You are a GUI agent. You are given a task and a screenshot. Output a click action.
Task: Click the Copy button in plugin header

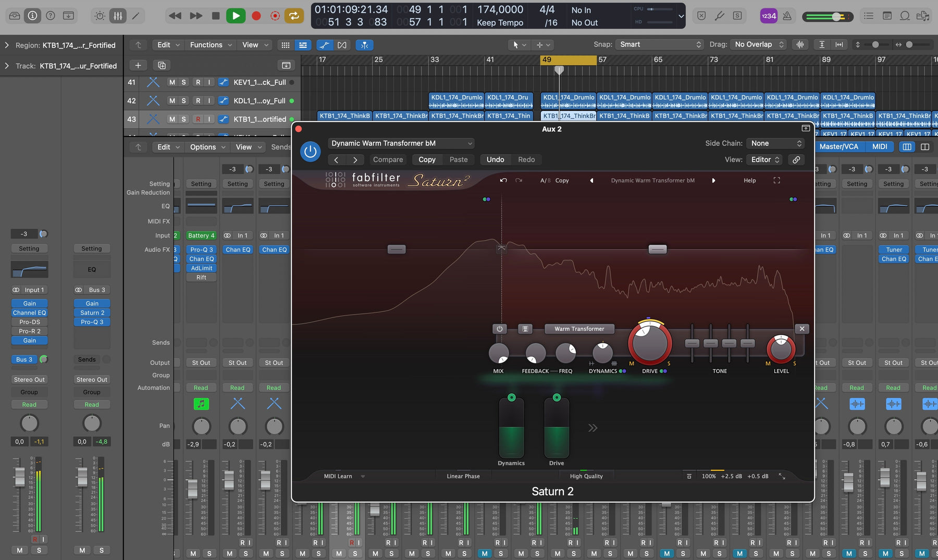427,159
